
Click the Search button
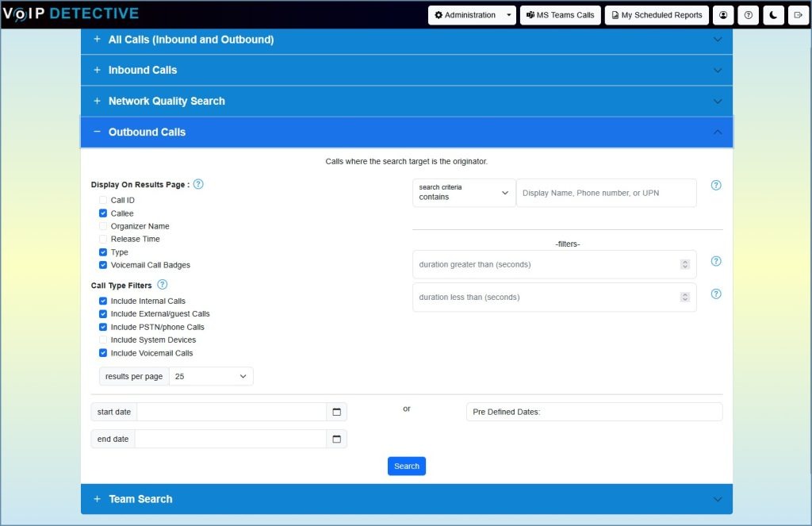click(x=406, y=466)
